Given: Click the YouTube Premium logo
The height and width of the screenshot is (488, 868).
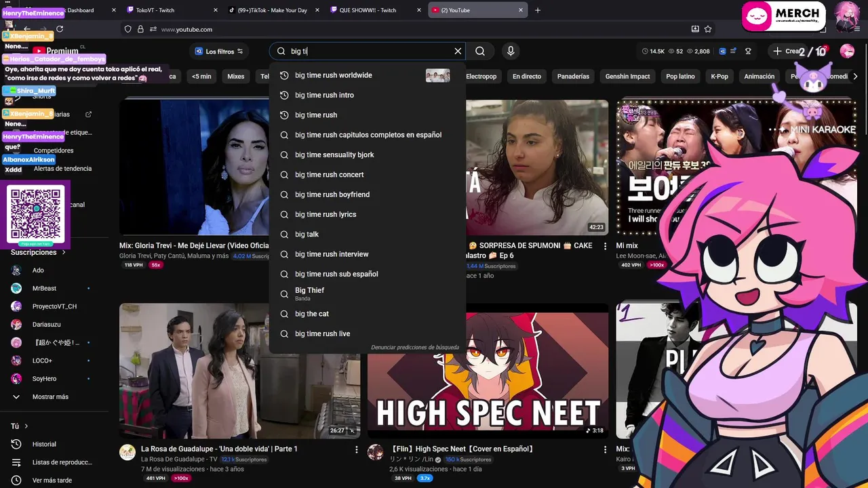Looking at the screenshot, I should 56,51.
